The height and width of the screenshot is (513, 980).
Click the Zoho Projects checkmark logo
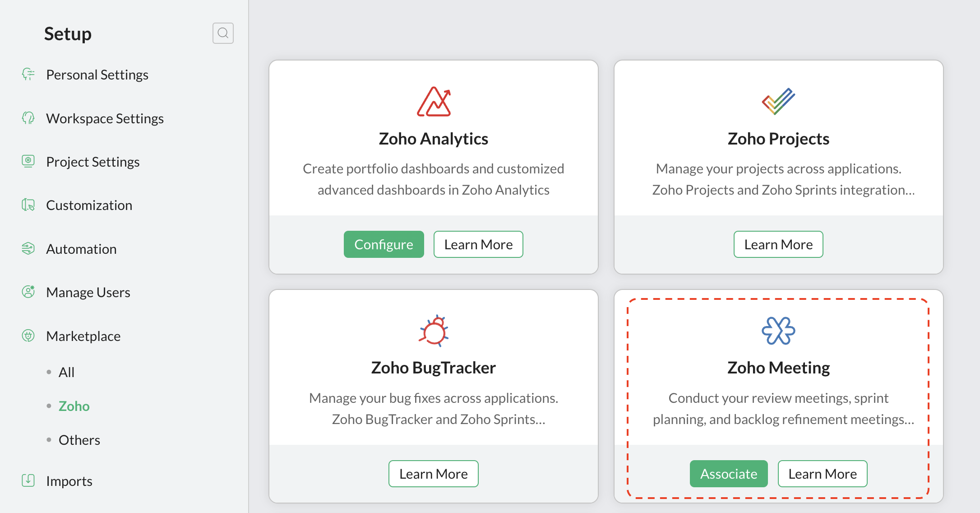[x=778, y=102]
